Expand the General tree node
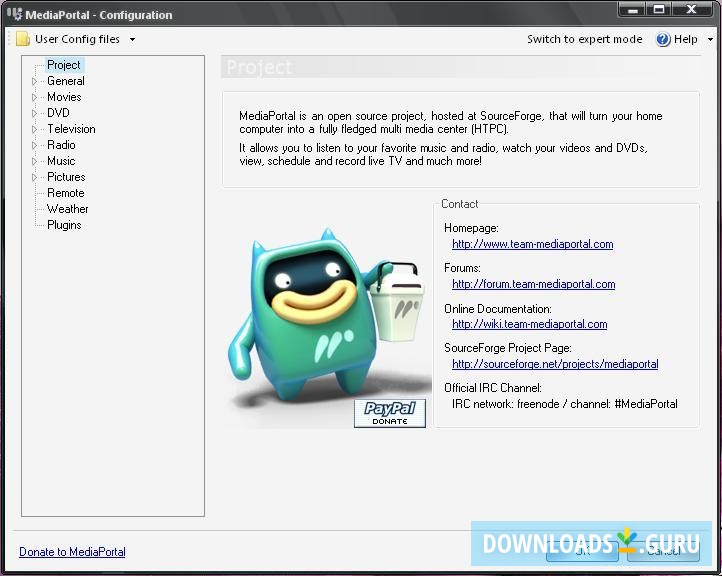This screenshot has height=576, width=722. [x=34, y=81]
